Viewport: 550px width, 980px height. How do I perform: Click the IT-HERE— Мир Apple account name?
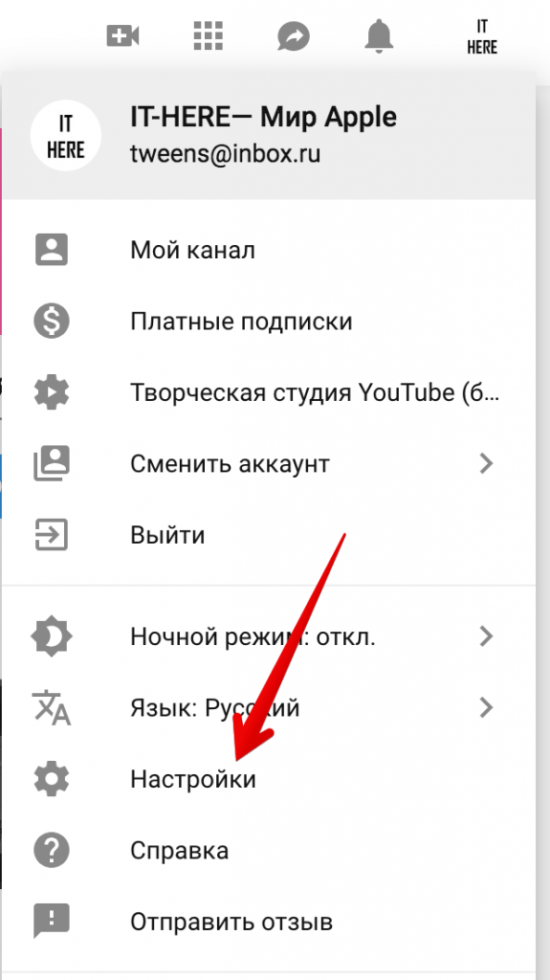pos(263,117)
